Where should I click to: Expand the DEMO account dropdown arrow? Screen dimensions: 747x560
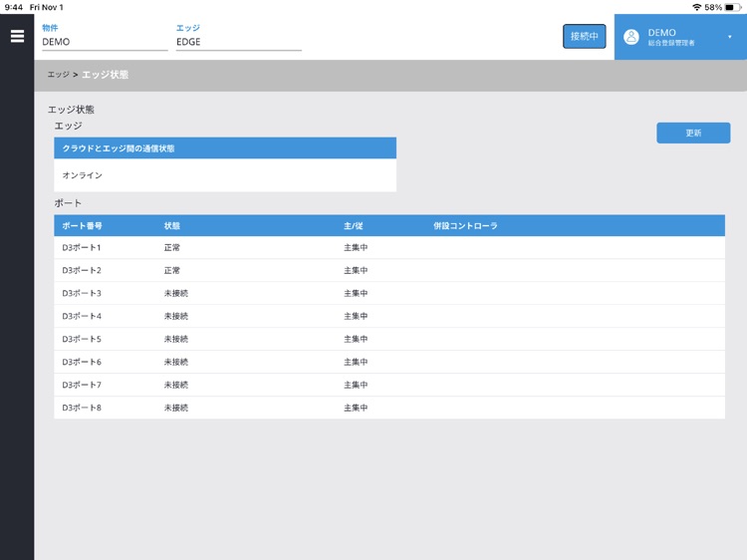point(729,37)
